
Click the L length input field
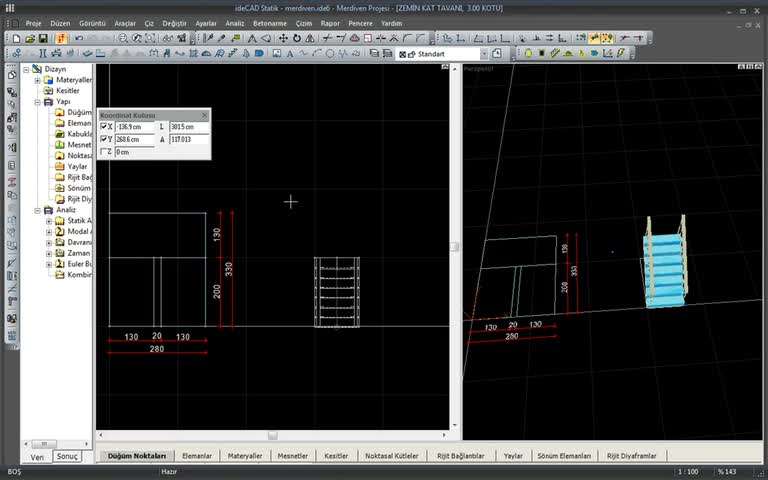189,126
